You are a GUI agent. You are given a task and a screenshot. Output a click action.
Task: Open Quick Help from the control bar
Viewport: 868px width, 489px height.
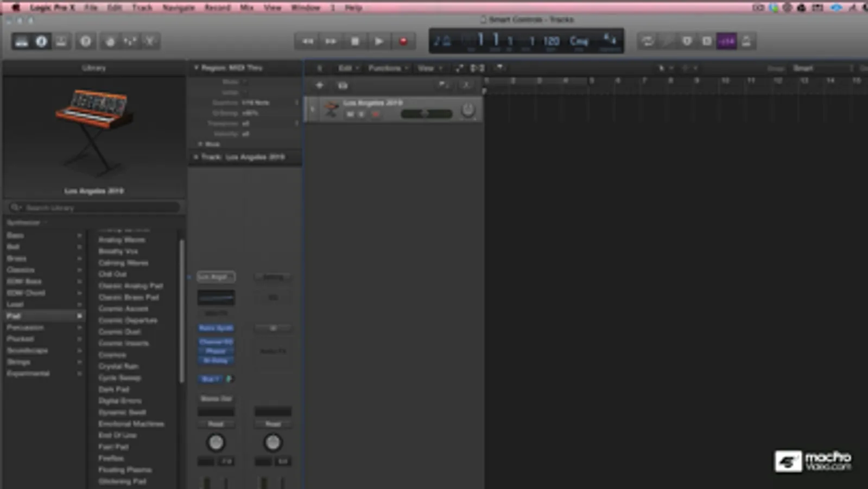click(85, 41)
